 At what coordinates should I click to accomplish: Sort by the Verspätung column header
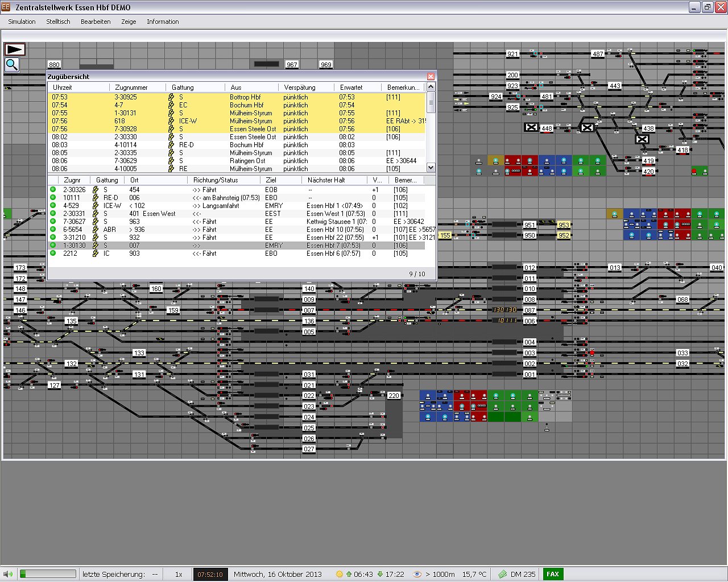299,88
